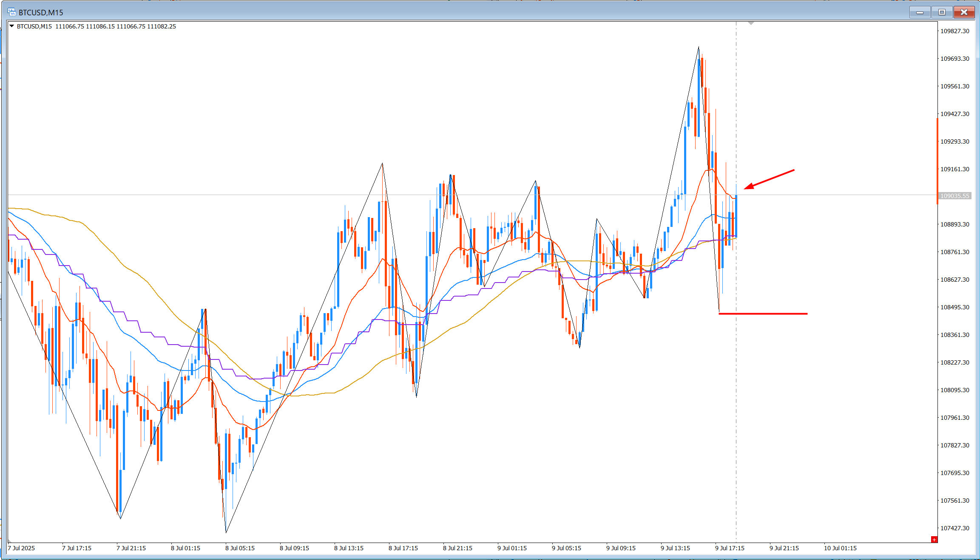Click price scale label 108495.30
The width and height of the screenshot is (980, 560).
[955, 307]
